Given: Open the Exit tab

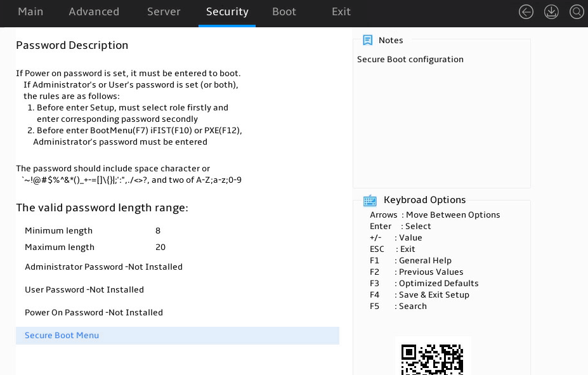Looking at the screenshot, I should 341,11.
